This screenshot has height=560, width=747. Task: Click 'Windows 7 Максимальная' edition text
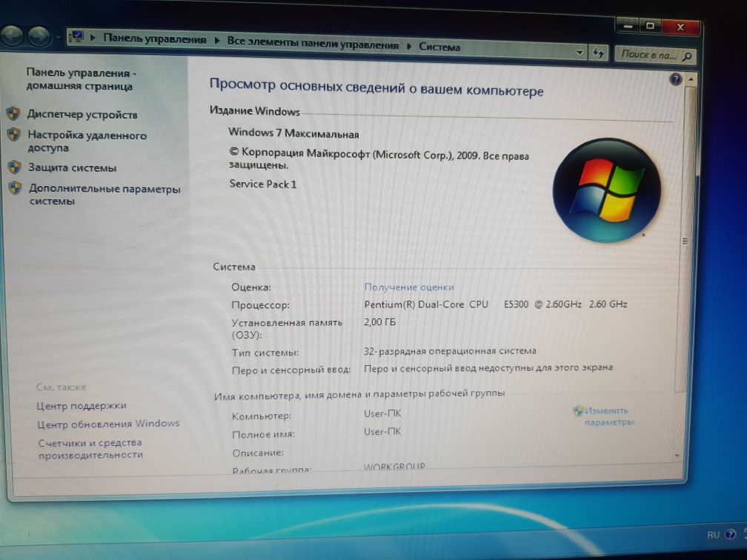pos(293,133)
